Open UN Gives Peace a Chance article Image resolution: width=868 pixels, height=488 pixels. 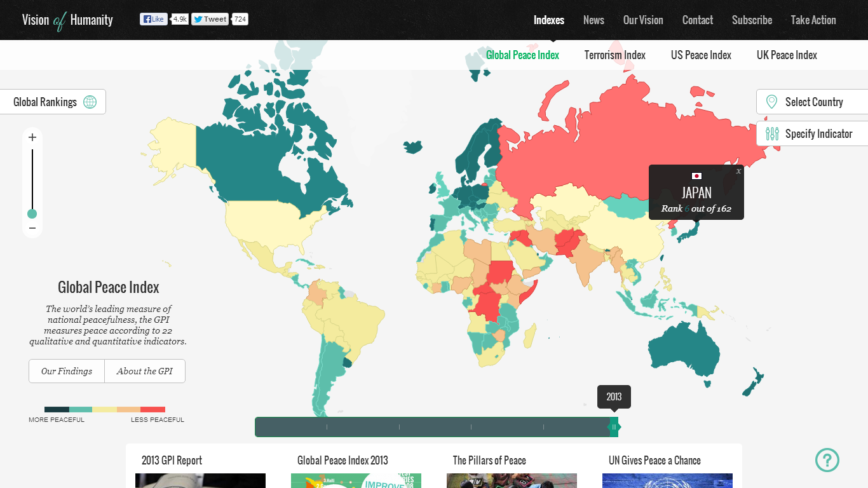click(654, 461)
